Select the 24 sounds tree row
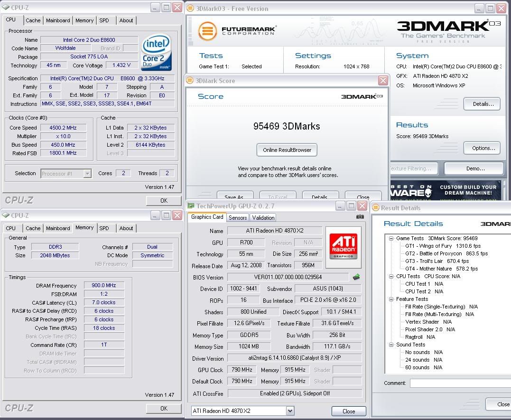Image resolution: width=511 pixels, height=420 pixels. (x=424, y=360)
